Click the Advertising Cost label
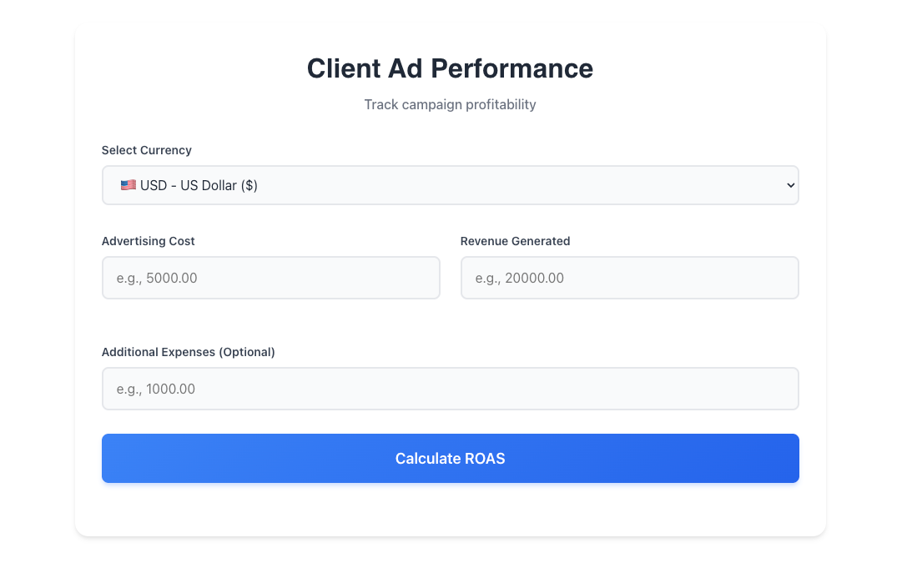The height and width of the screenshot is (588, 907). pos(149,241)
